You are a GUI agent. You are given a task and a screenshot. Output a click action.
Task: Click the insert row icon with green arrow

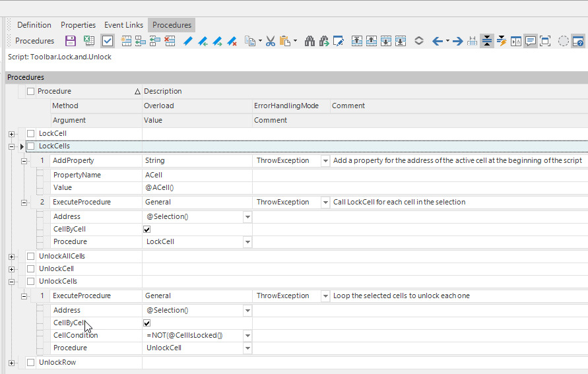pos(141,41)
